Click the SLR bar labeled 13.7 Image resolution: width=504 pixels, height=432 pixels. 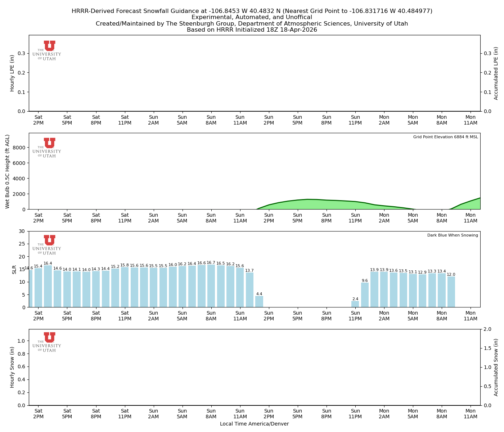pyautogui.click(x=249, y=290)
